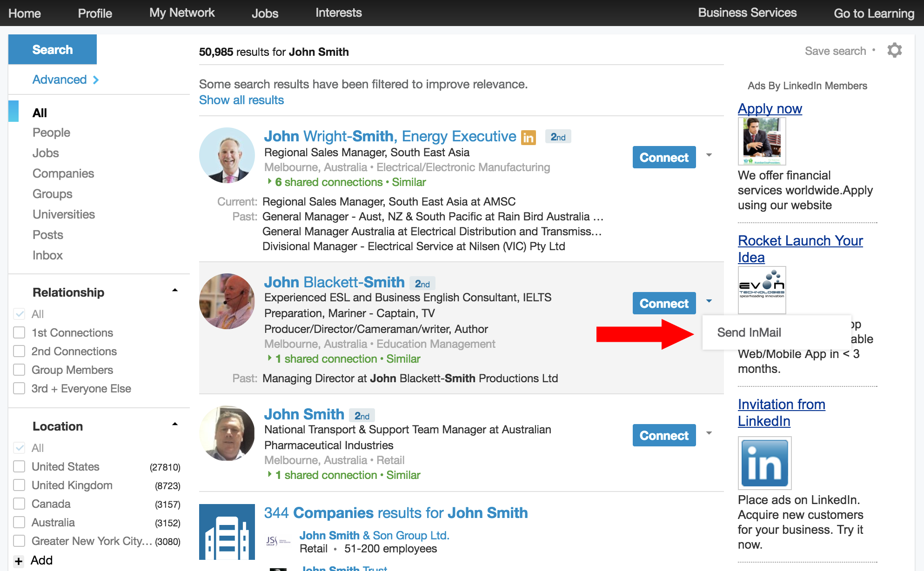The height and width of the screenshot is (571, 924).
Task: Click the Companies building icon
Action: (227, 532)
